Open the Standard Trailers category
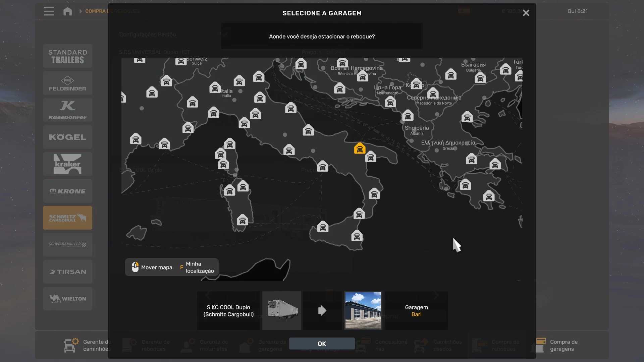644x362 pixels. point(67,56)
